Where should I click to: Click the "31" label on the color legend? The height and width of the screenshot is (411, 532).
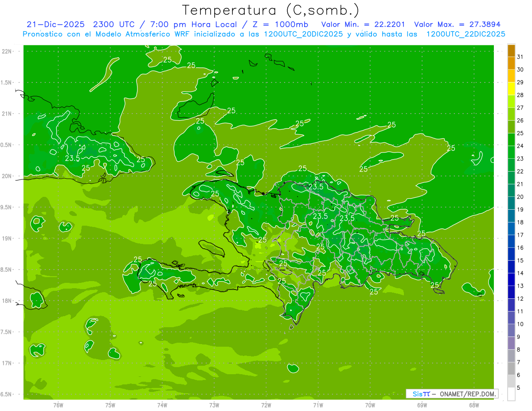click(520, 57)
